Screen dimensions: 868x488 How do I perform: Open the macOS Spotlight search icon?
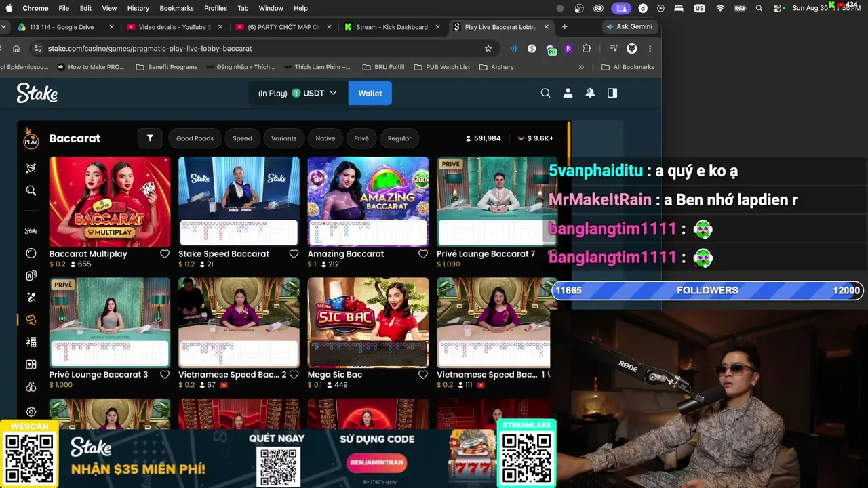click(x=759, y=8)
